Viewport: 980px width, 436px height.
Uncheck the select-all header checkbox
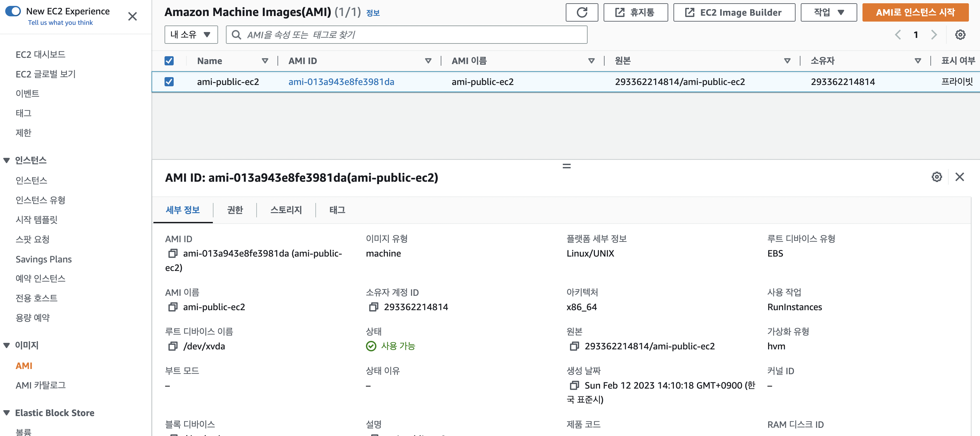[x=169, y=61]
